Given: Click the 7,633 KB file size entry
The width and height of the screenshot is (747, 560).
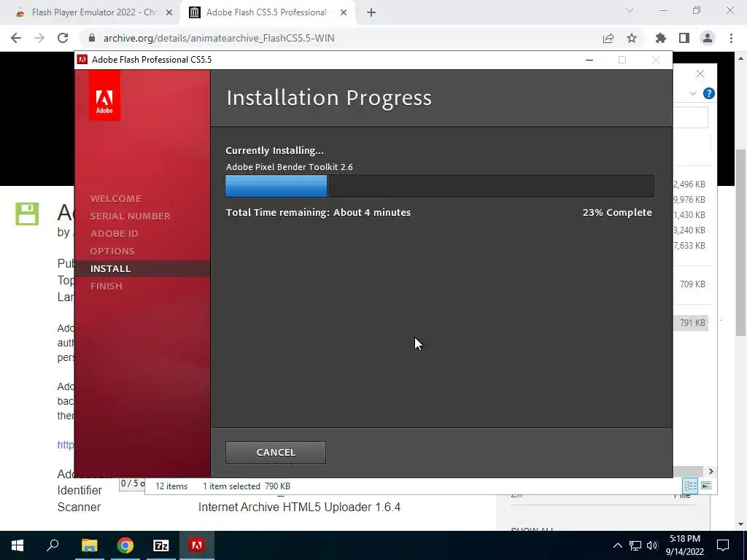Looking at the screenshot, I should (x=689, y=246).
